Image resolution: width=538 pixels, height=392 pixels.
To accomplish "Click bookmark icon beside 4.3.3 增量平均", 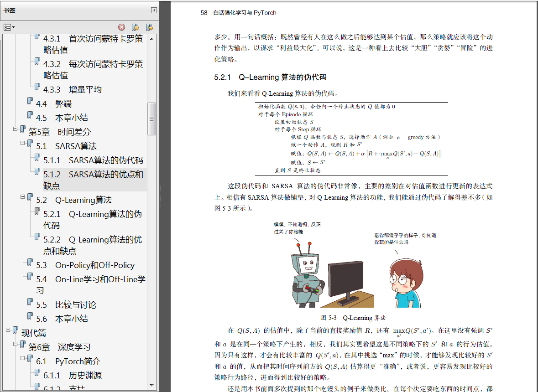I will pyautogui.click(x=37, y=87).
